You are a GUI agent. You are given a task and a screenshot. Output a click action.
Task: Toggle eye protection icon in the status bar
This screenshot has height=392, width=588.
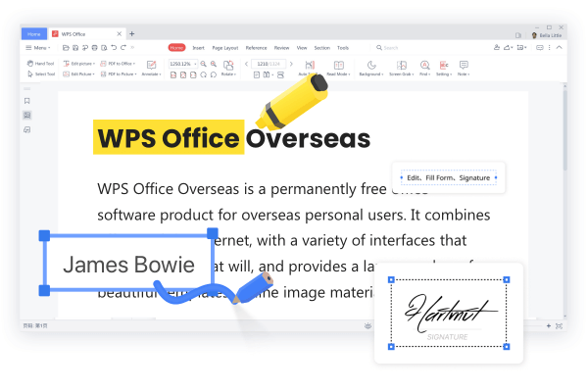367,326
